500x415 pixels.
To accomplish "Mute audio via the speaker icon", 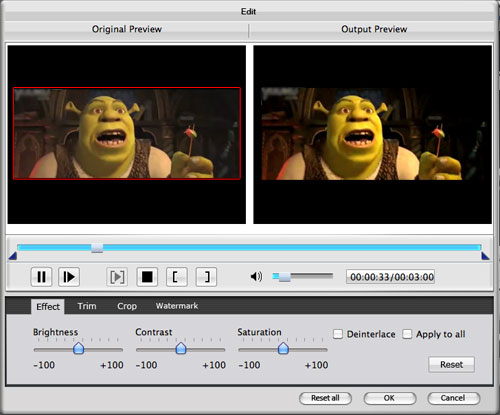I will (256, 276).
